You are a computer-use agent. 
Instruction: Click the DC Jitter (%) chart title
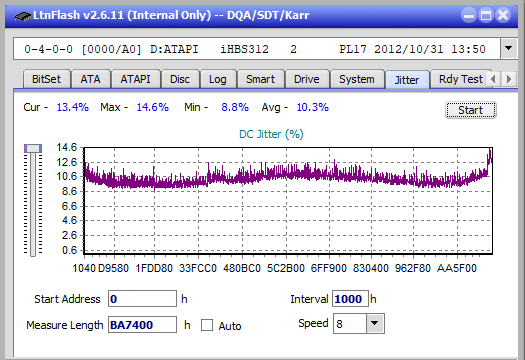point(271,134)
